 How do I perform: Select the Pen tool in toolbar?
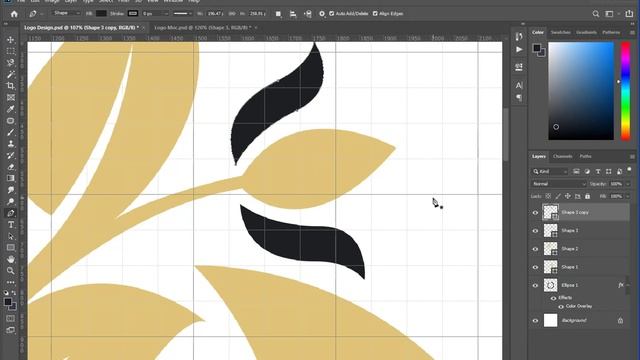[11, 213]
